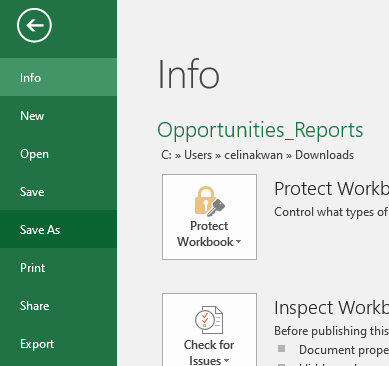
Task: Open the Save As page
Action: (x=58, y=230)
